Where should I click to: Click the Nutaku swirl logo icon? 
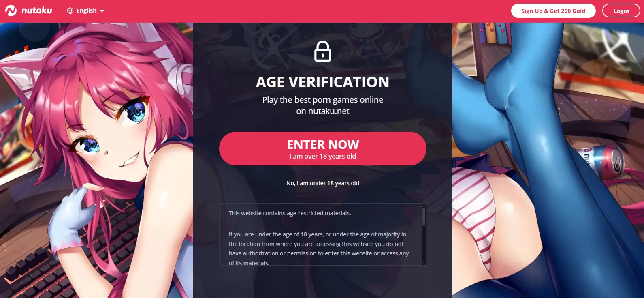point(11,11)
